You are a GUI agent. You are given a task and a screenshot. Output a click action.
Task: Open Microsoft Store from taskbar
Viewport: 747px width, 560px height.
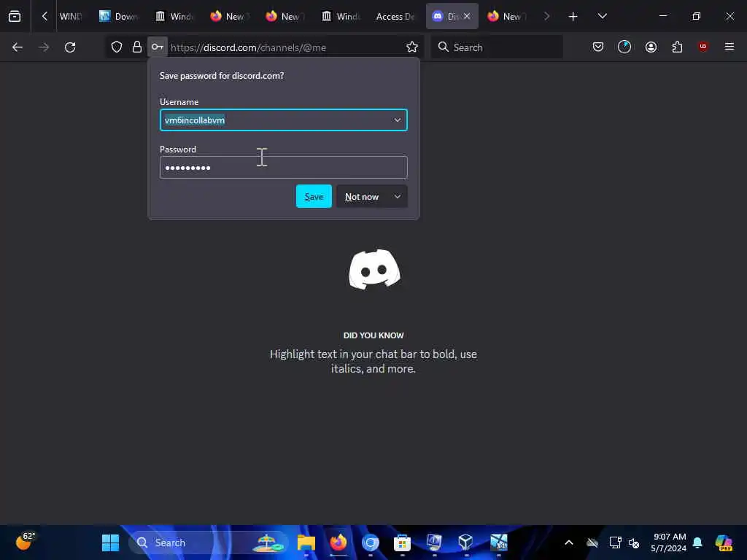(402, 542)
